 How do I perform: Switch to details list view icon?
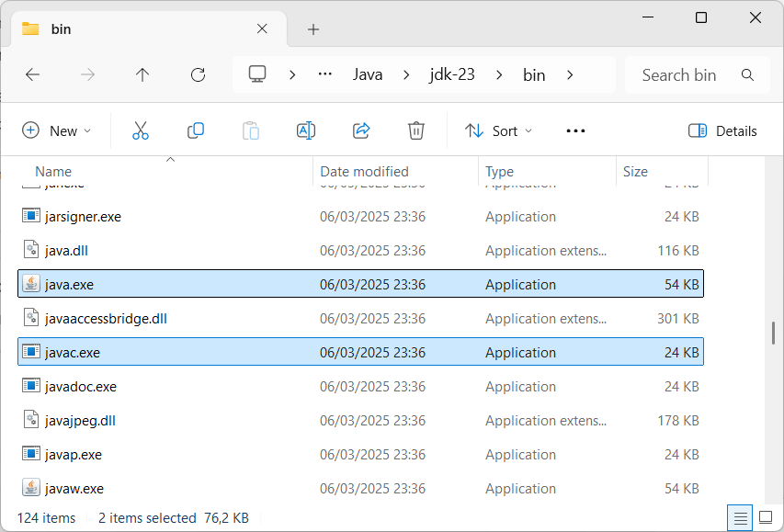click(740, 517)
